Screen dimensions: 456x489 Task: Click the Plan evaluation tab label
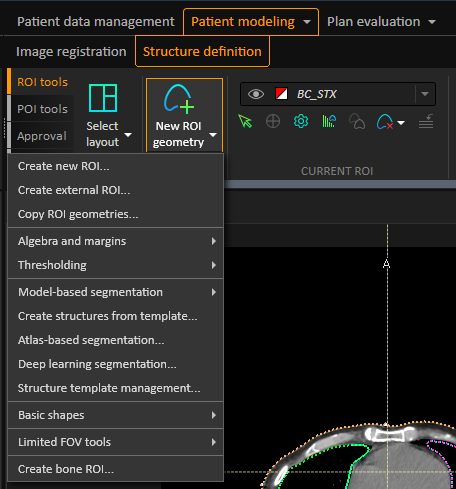click(x=373, y=22)
